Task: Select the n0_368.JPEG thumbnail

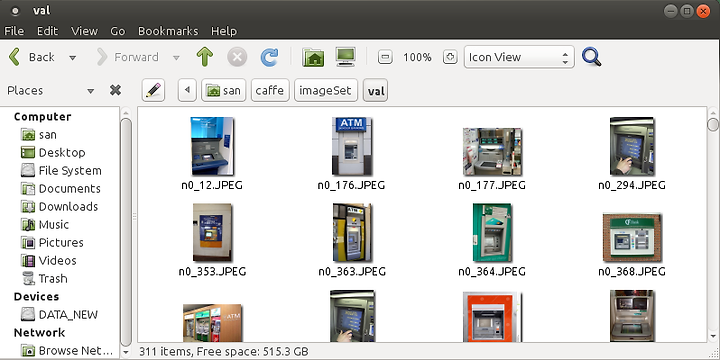Action: pos(632,237)
